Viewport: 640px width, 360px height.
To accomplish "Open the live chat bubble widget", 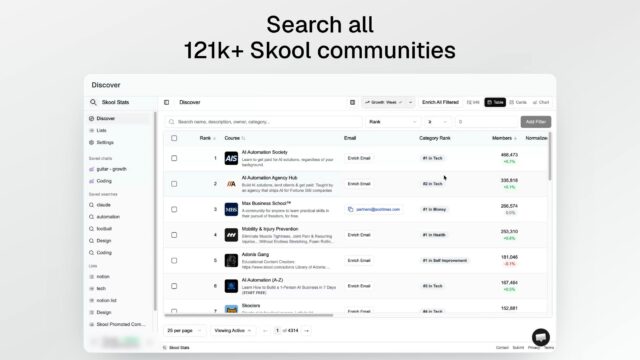I will (541, 337).
